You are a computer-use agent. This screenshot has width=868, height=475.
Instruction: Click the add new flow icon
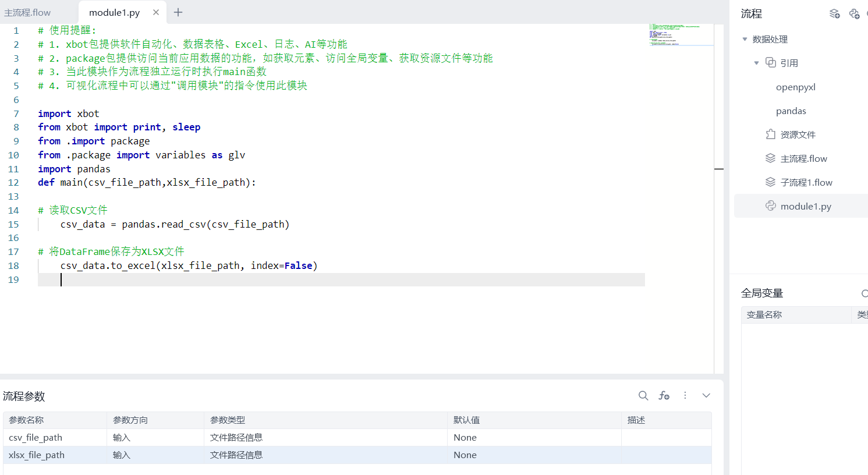(834, 14)
